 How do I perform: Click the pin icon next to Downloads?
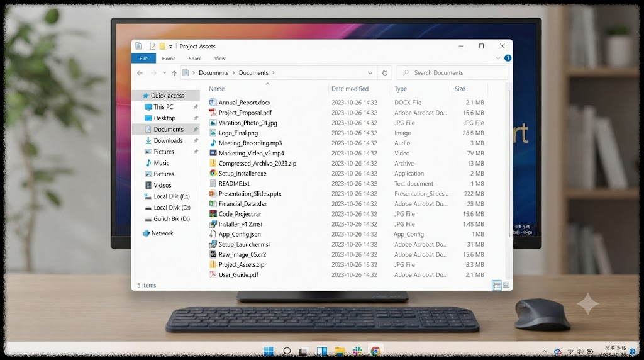[x=196, y=140]
